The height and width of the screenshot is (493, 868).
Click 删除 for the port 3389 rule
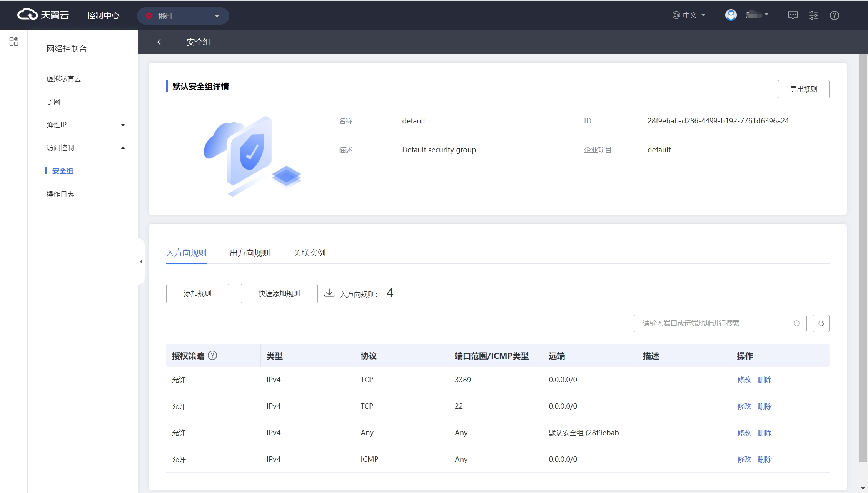[765, 380]
